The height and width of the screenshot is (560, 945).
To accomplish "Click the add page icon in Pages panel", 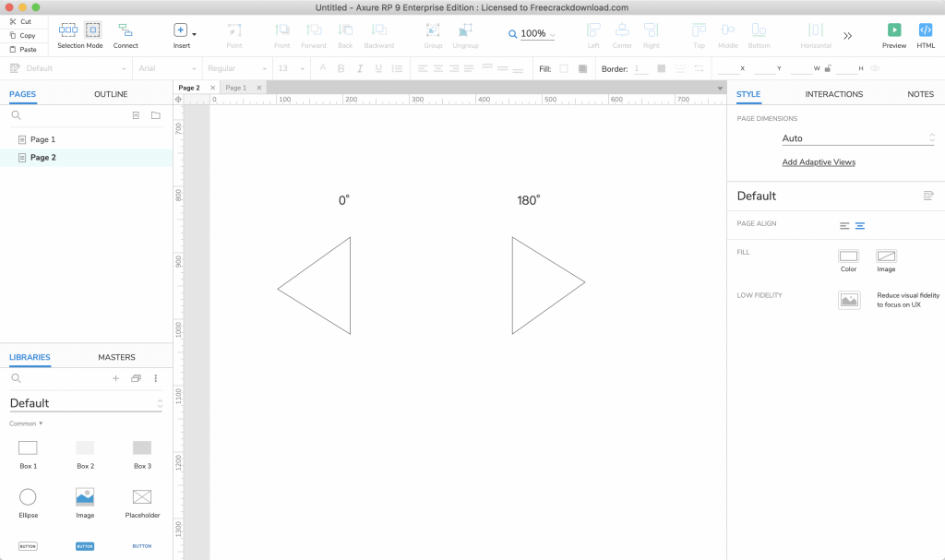I will 136,115.
